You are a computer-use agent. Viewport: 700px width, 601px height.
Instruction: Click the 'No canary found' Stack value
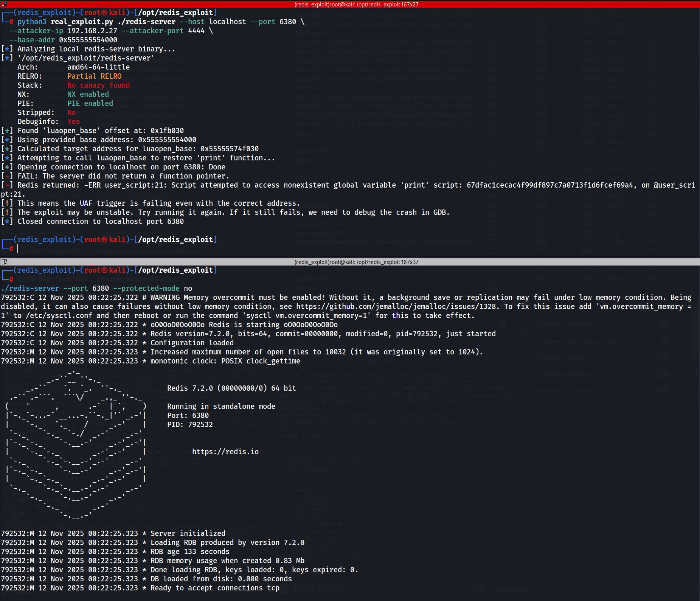click(x=98, y=85)
